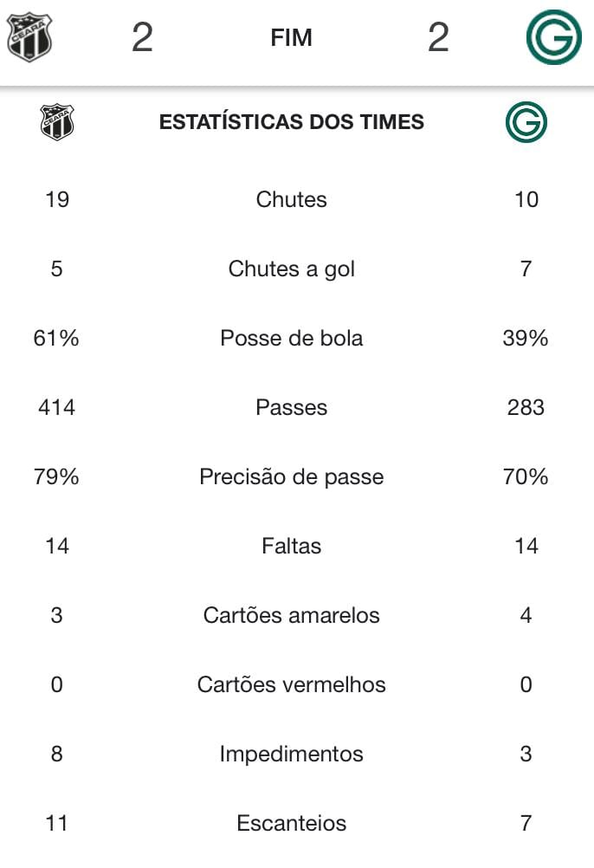Viewport: 594px width, 868px height.
Task: Tap the Precisão de passe label
Action: pos(292,476)
